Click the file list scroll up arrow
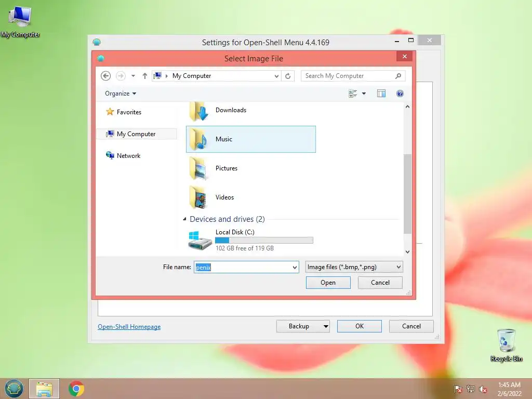The height and width of the screenshot is (399, 532). (407, 107)
